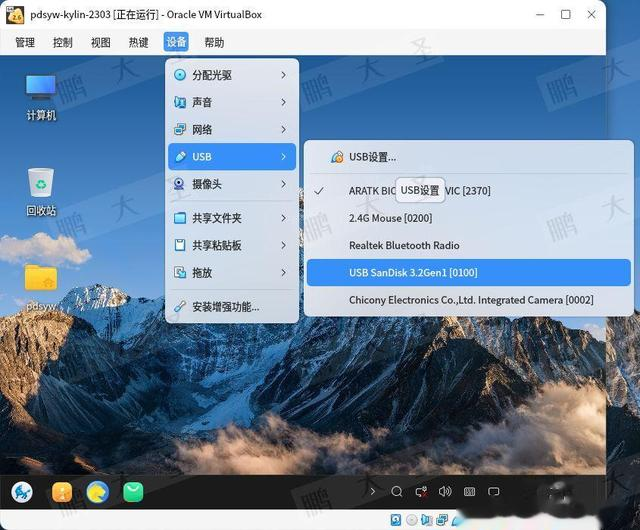
Task: Attach the 2.4G Mouse [0200] device
Action: pyautogui.click(x=469, y=218)
